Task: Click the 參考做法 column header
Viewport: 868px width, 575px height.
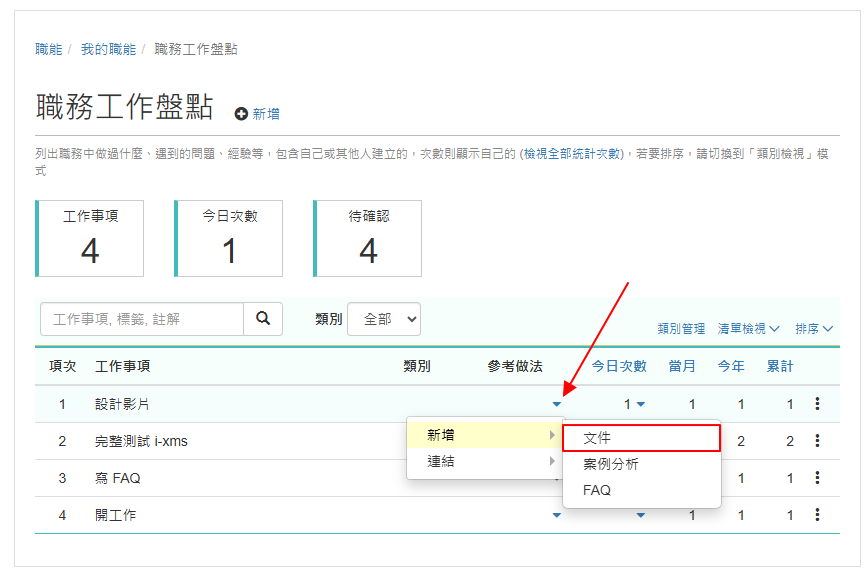Action: [515, 366]
